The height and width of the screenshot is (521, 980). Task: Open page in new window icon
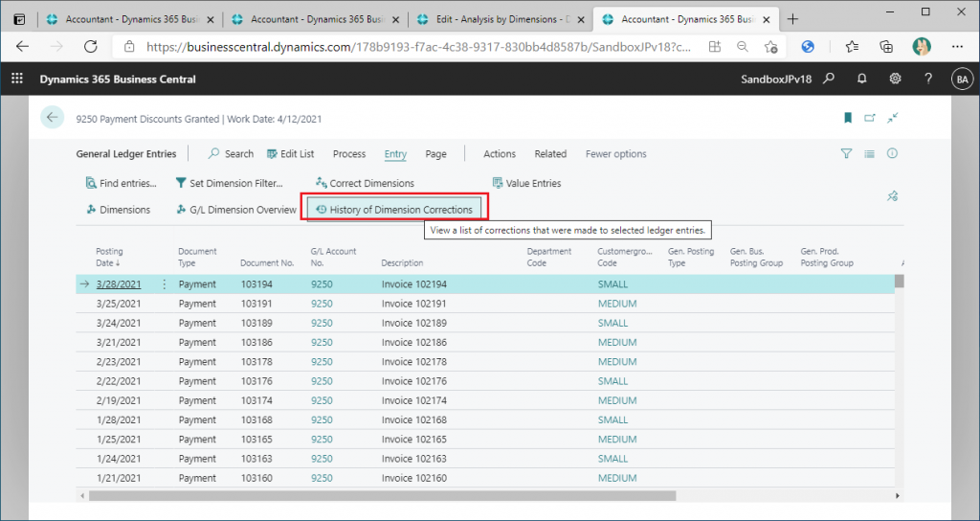[870, 118]
